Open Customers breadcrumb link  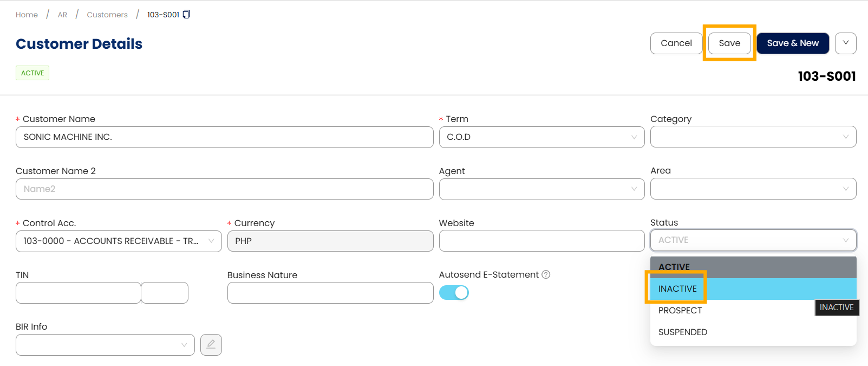point(107,15)
